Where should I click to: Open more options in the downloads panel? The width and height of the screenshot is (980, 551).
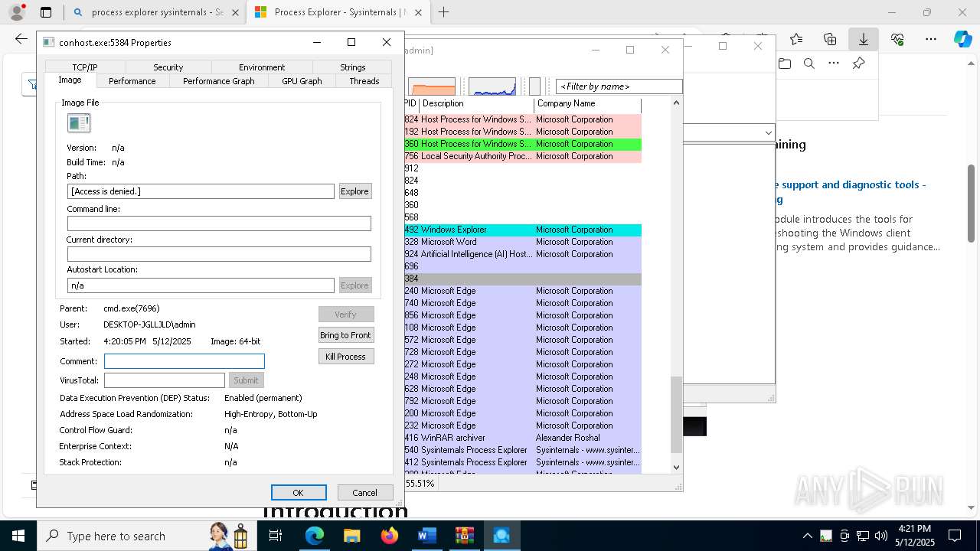pyautogui.click(x=834, y=64)
